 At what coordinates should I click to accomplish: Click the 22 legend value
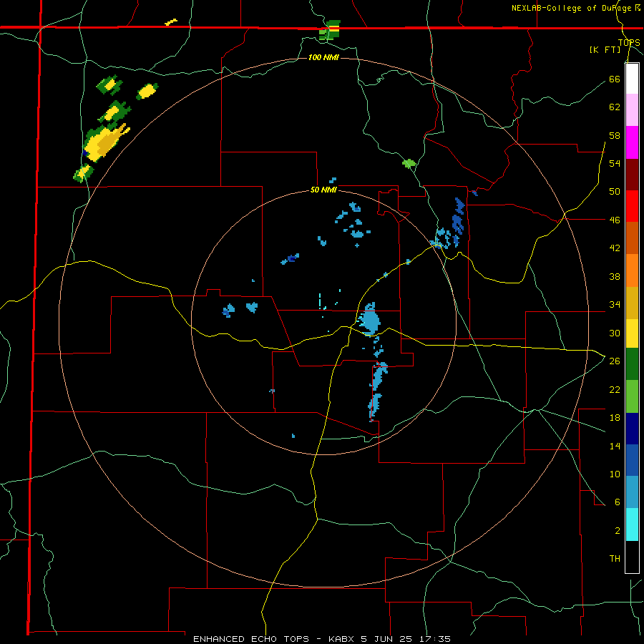point(615,389)
